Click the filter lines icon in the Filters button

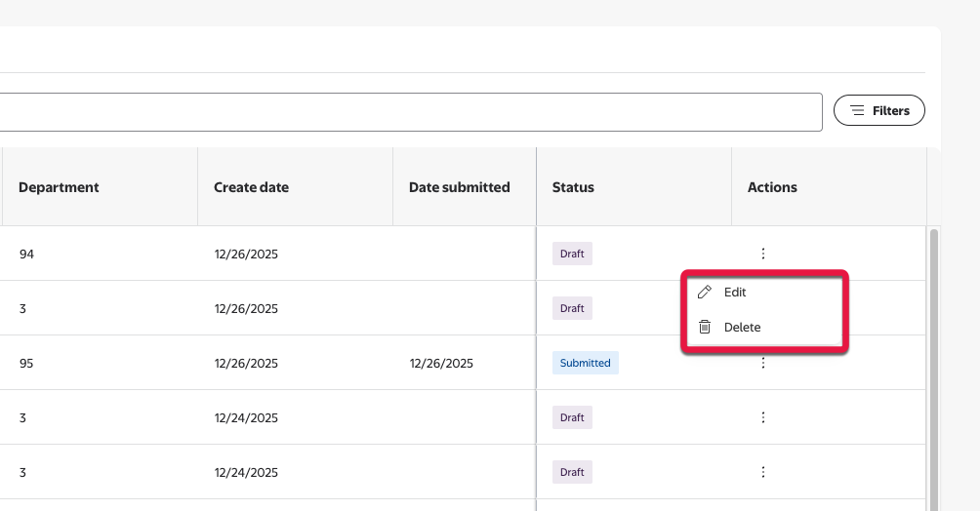pos(857,111)
